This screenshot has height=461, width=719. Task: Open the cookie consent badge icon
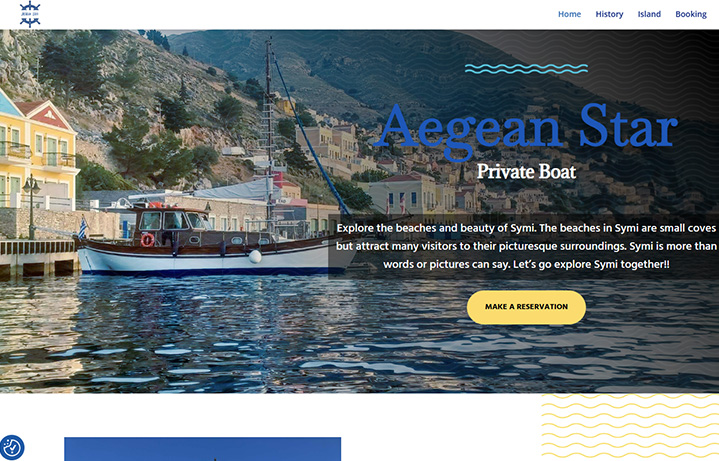pyautogui.click(x=12, y=448)
